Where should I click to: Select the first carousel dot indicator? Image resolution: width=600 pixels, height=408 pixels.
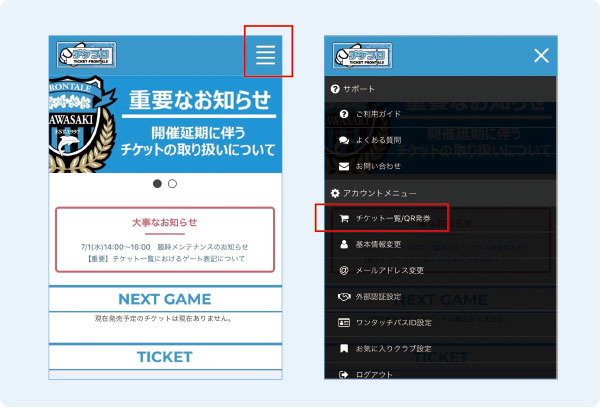(157, 184)
